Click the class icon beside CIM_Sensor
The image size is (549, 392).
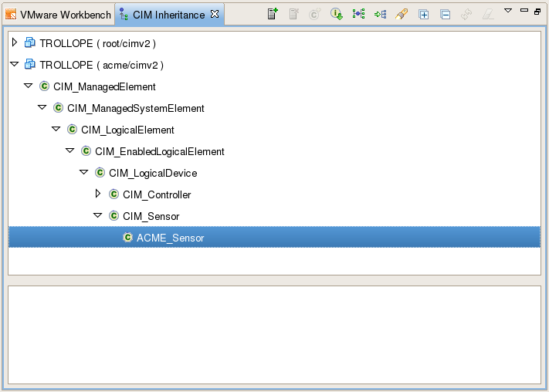114,215
